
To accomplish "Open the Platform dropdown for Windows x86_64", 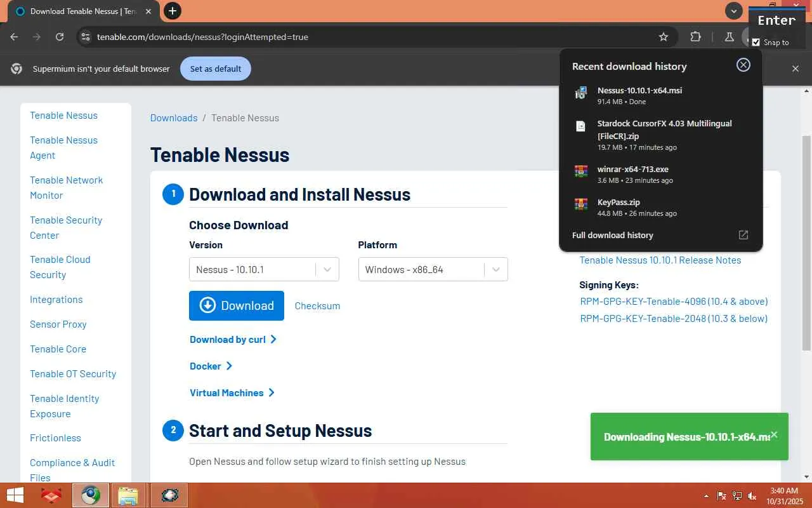I will (x=433, y=269).
